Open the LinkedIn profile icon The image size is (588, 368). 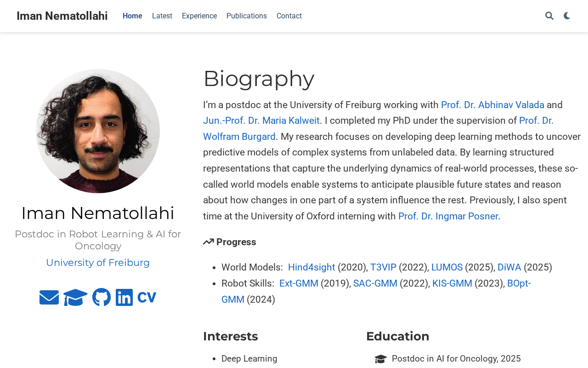[124, 298]
